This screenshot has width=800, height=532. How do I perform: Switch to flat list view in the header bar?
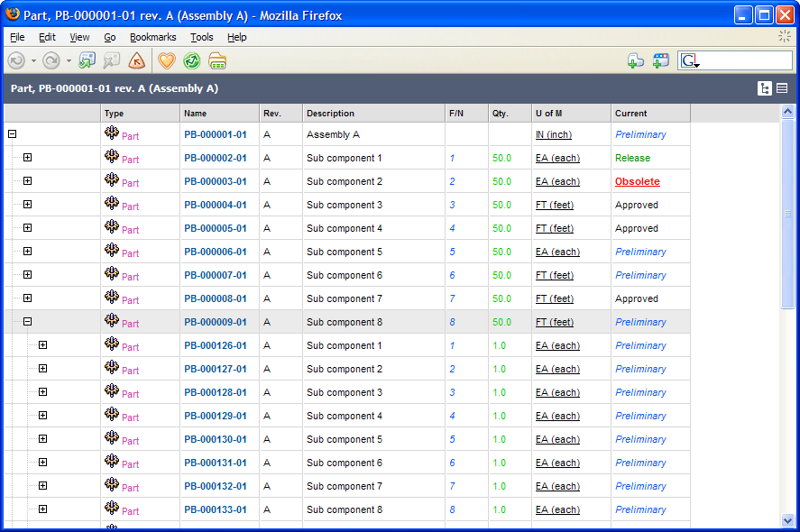[782, 88]
